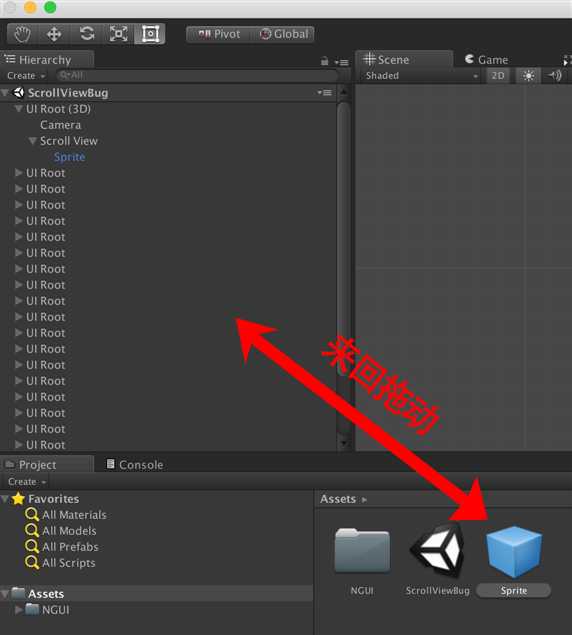Toggle Global handle rotation

(283, 34)
